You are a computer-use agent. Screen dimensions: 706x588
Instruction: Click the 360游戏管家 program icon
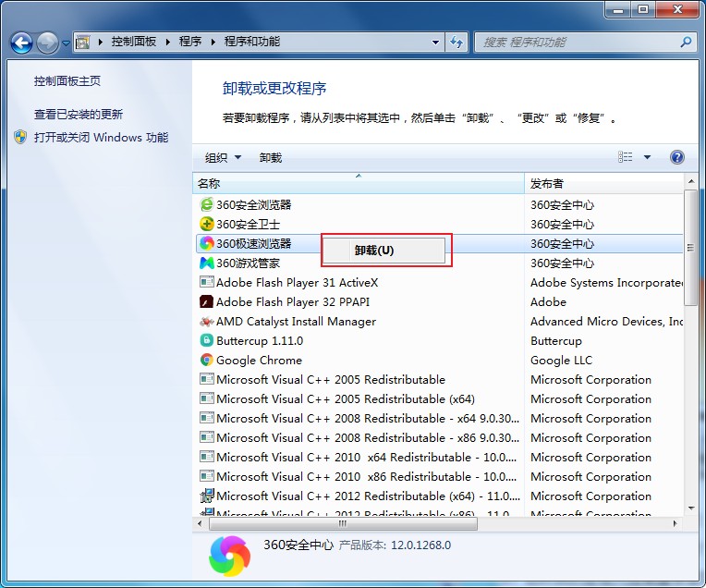tap(207, 263)
